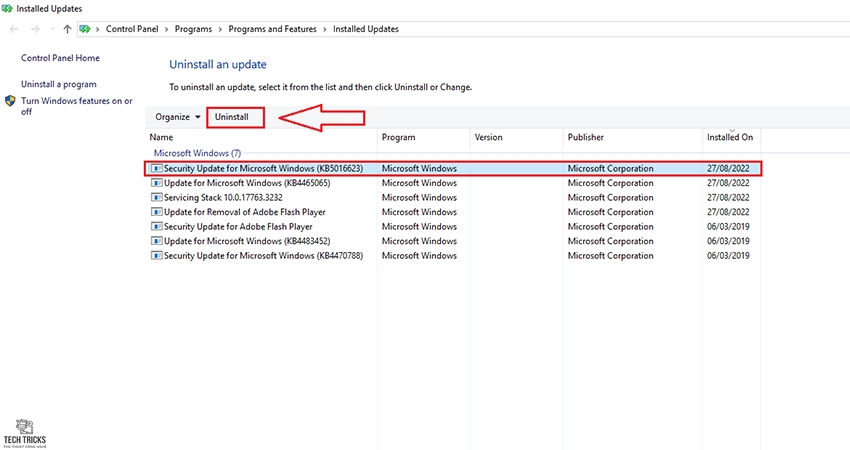The height and width of the screenshot is (450, 850).
Task: Click date 27/08/2022 in Removal of Adobe Flash row
Action: click(x=728, y=212)
